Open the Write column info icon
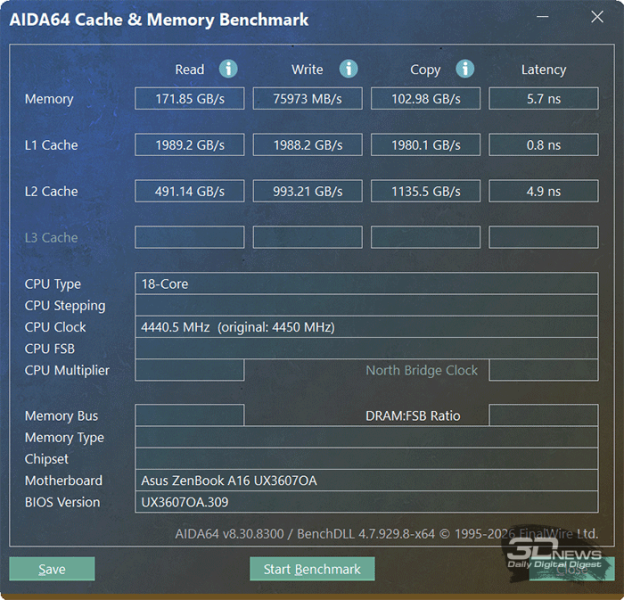Viewport: 624px width, 600px height. coord(349,69)
